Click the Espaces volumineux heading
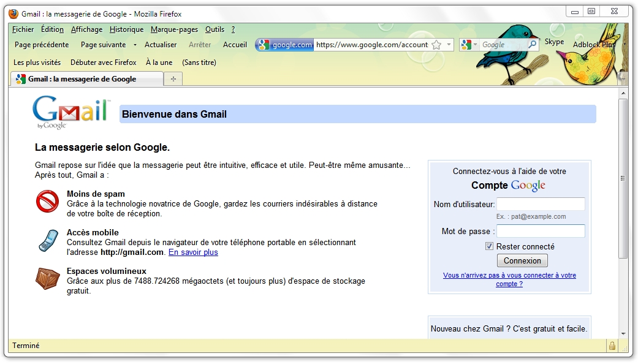The height and width of the screenshot is (364, 638). 107,271
